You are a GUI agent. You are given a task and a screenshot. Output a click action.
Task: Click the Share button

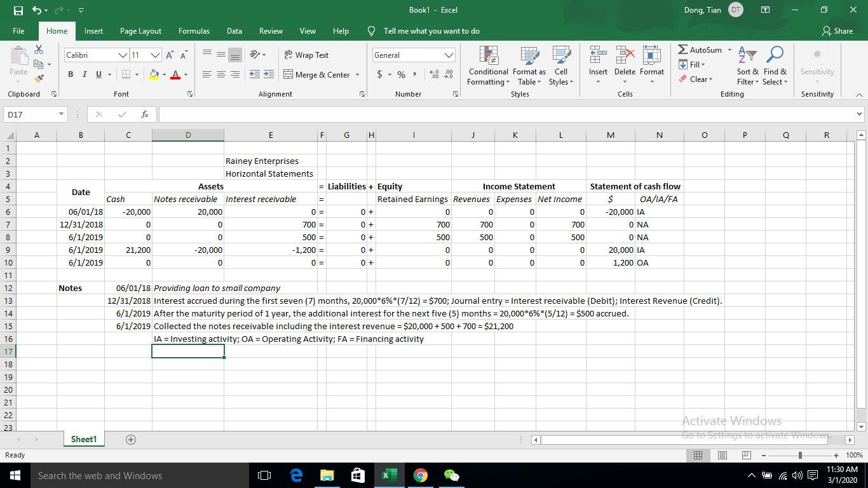(837, 31)
